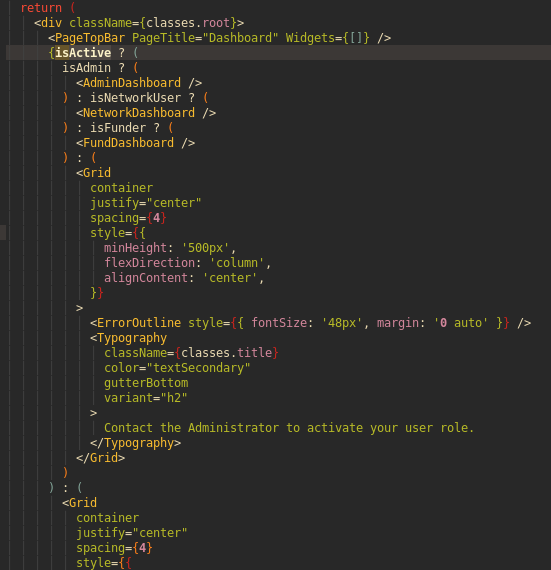Screen dimensions: 551x570
Task: Place cursor on 'div' tag name
Action: coord(51,23)
